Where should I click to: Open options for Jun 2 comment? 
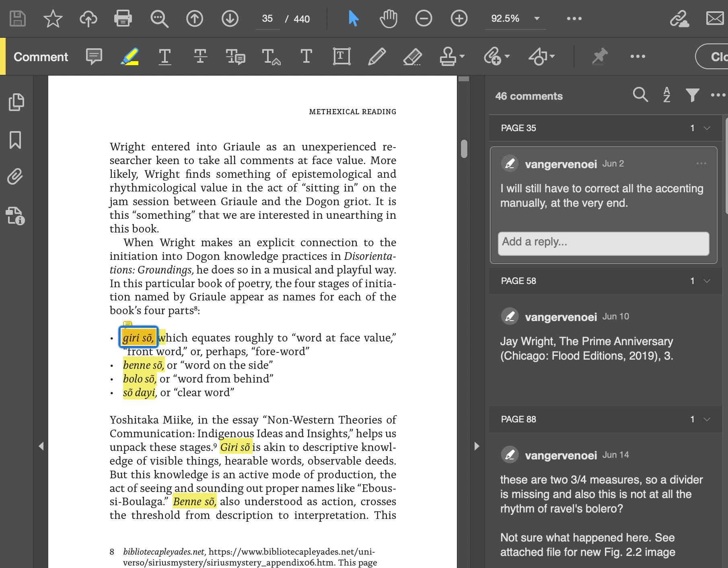[x=701, y=163]
